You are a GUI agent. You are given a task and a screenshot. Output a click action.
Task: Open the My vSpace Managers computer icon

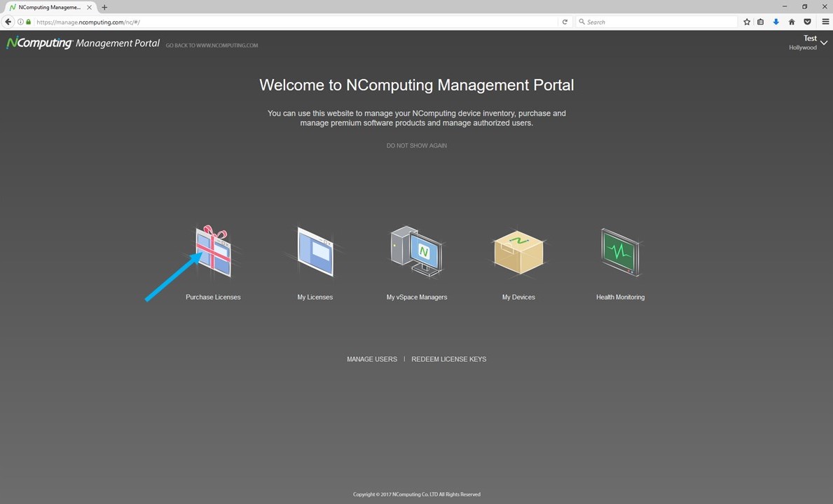(x=417, y=251)
